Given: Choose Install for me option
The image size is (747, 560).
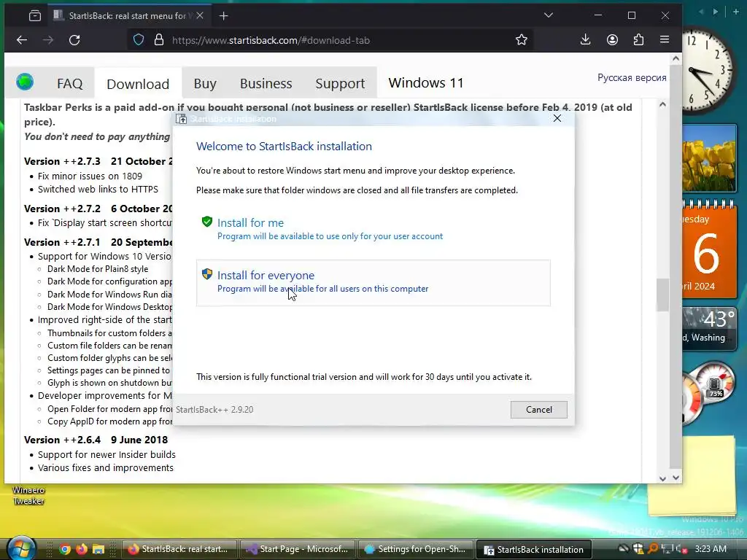Looking at the screenshot, I should point(373,229).
